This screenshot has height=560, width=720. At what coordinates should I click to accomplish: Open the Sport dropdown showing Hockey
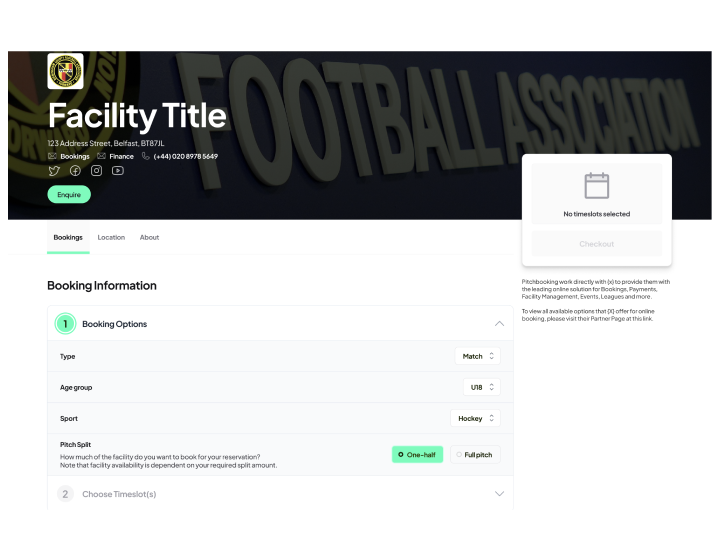475,418
